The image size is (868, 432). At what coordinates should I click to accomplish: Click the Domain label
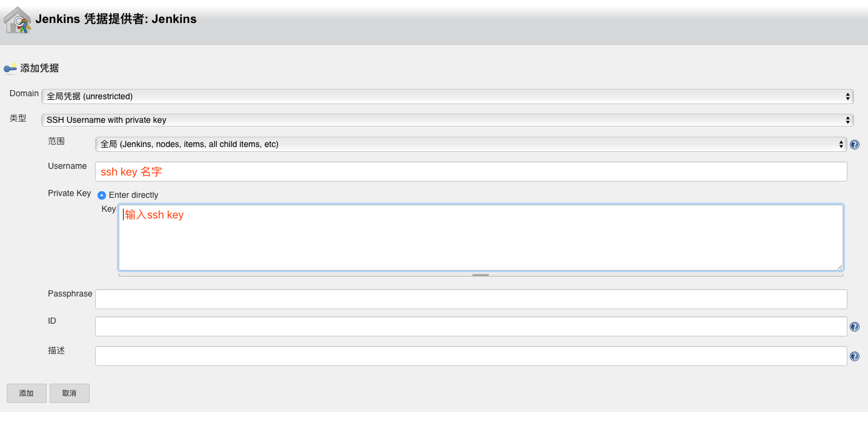point(24,93)
